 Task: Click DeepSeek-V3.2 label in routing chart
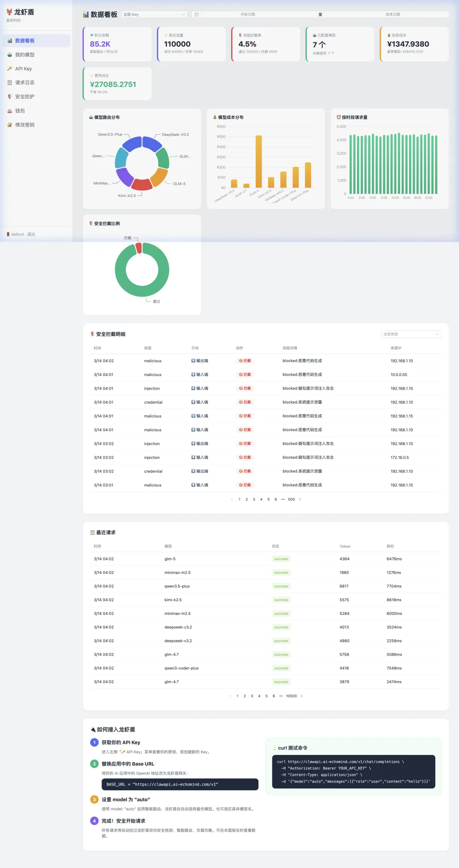coord(175,135)
